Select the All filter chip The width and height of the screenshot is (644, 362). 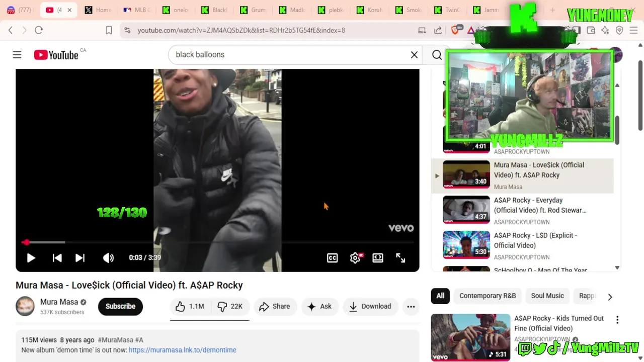(440, 296)
